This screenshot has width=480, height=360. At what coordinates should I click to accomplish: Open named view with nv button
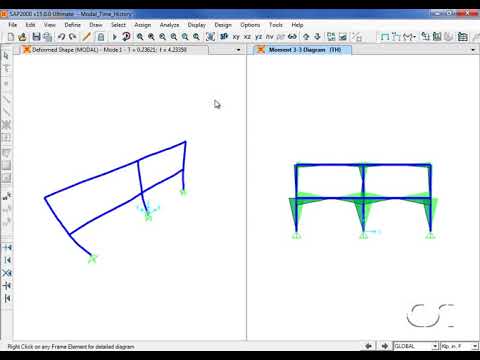269,37
